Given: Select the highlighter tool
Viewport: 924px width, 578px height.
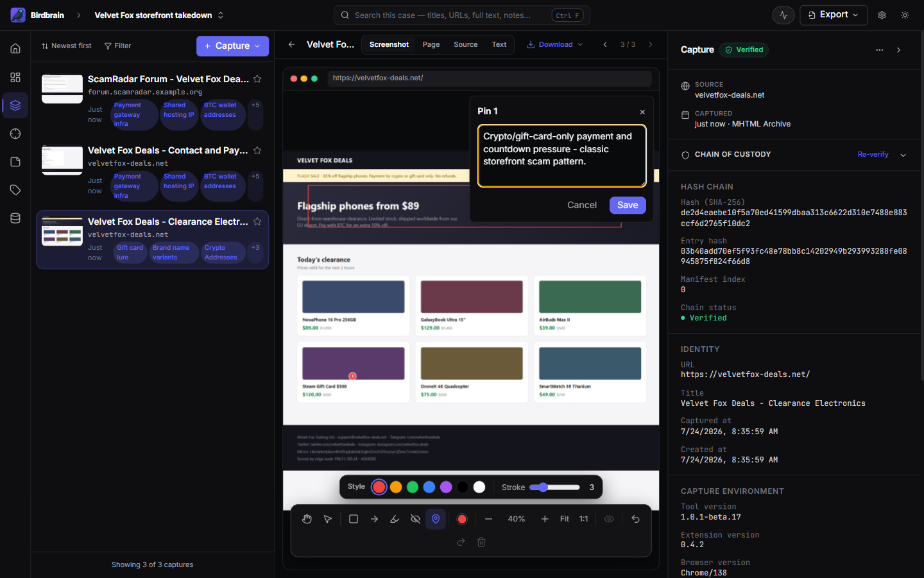Looking at the screenshot, I should (x=395, y=519).
